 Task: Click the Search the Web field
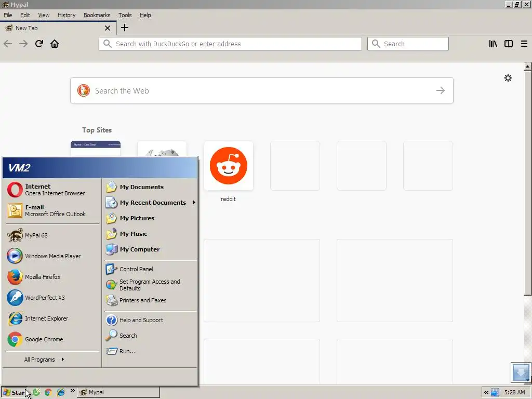point(262,90)
